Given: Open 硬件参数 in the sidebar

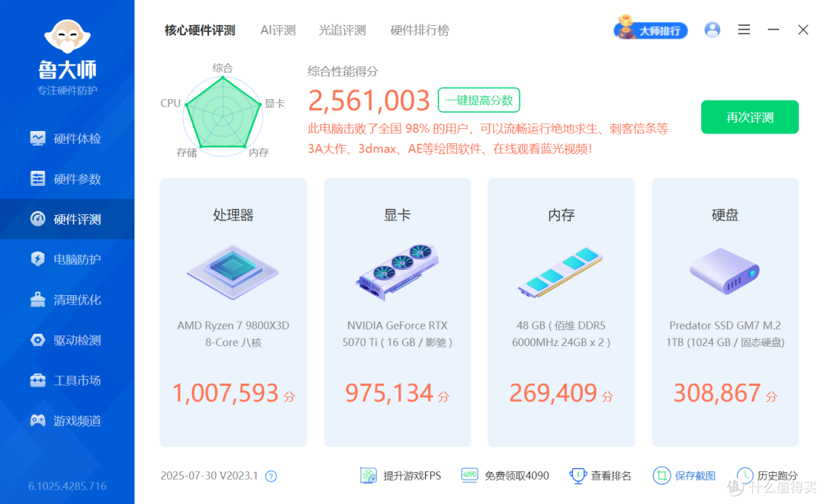Looking at the screenshot, I should [x=66, y=179].
